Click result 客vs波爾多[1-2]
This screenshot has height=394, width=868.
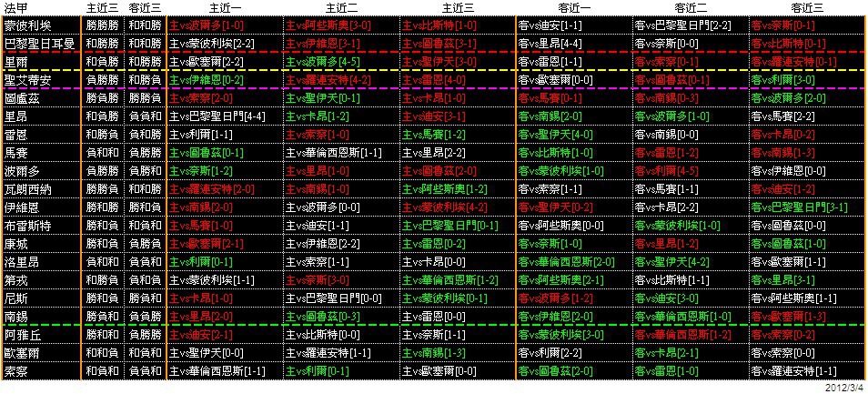click(x=555, y=299)
